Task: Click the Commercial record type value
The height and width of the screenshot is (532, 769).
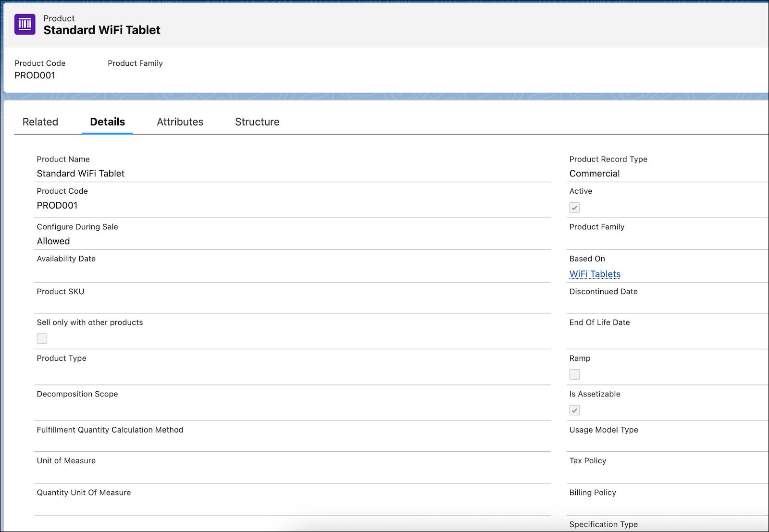Action: coord(595,173)
